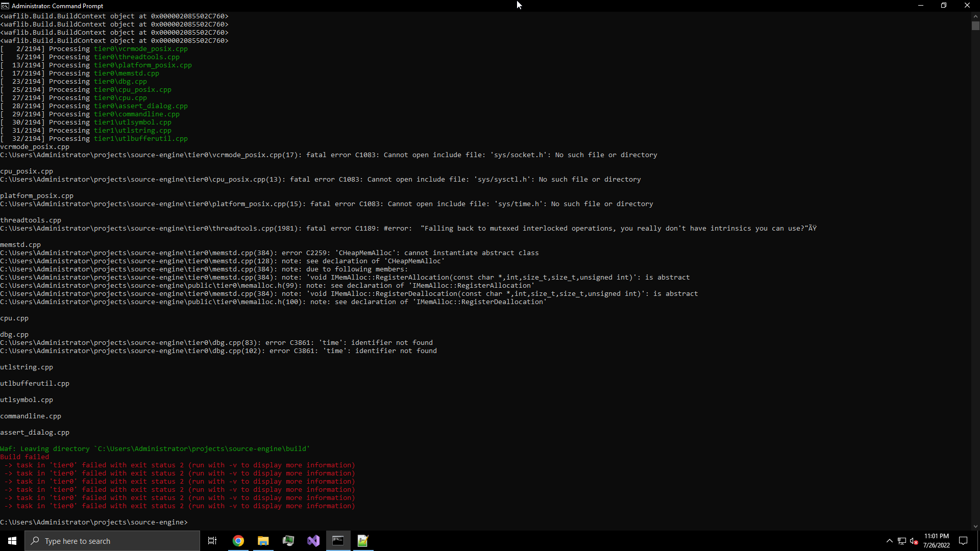Viewport: 980px width, 551px height.
Task: Click the search magnifier icon
Action: (34, 541)
